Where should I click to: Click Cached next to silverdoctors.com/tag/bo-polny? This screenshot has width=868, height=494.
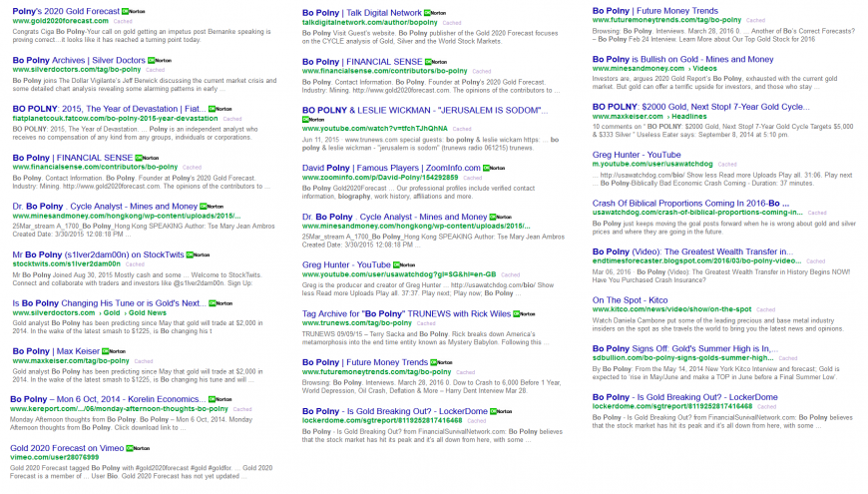point(156,70)
